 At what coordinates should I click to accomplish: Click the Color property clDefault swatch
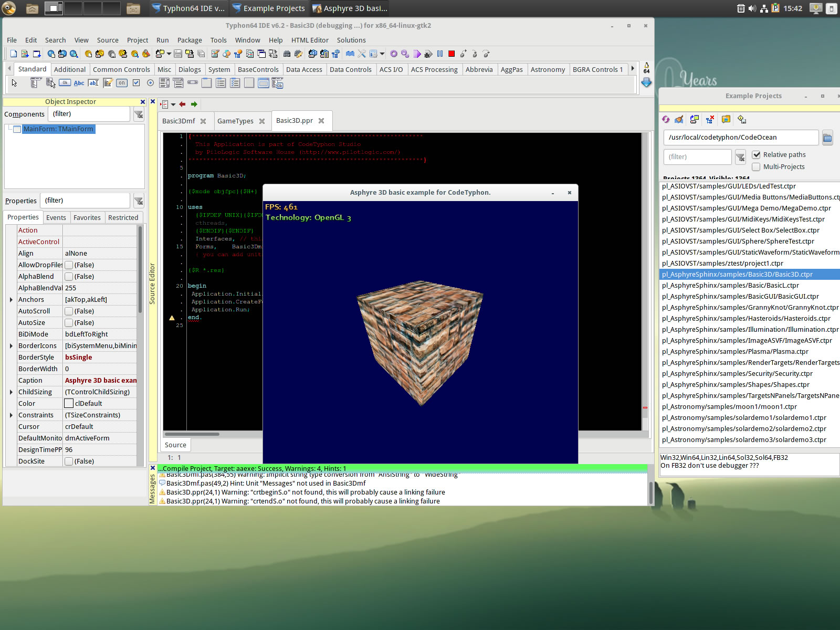coord(69,404)
